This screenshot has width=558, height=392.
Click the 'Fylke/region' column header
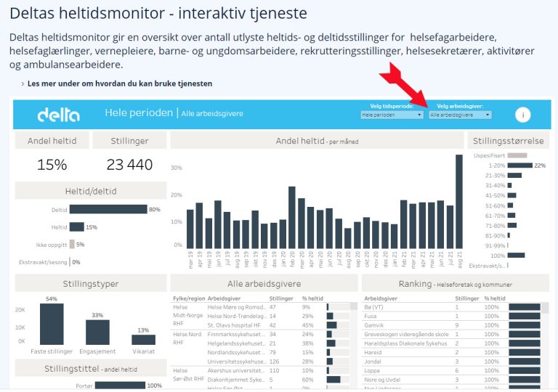189,298
